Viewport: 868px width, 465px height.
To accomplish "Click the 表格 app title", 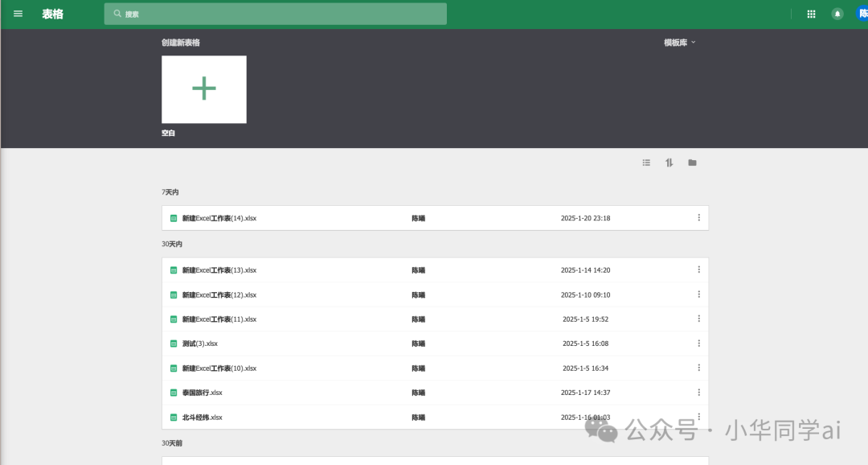I will [52, 14].
